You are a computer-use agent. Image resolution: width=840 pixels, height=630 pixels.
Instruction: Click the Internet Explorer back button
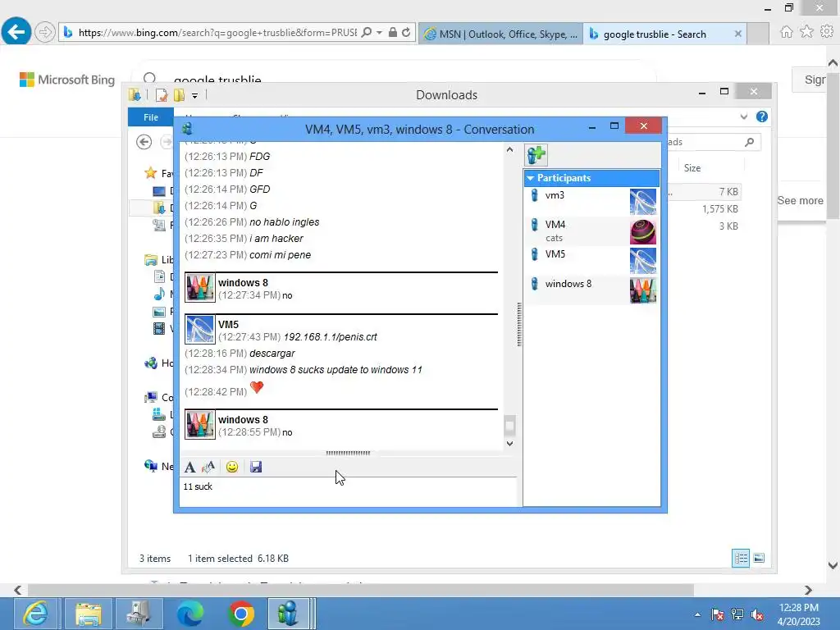16,32
